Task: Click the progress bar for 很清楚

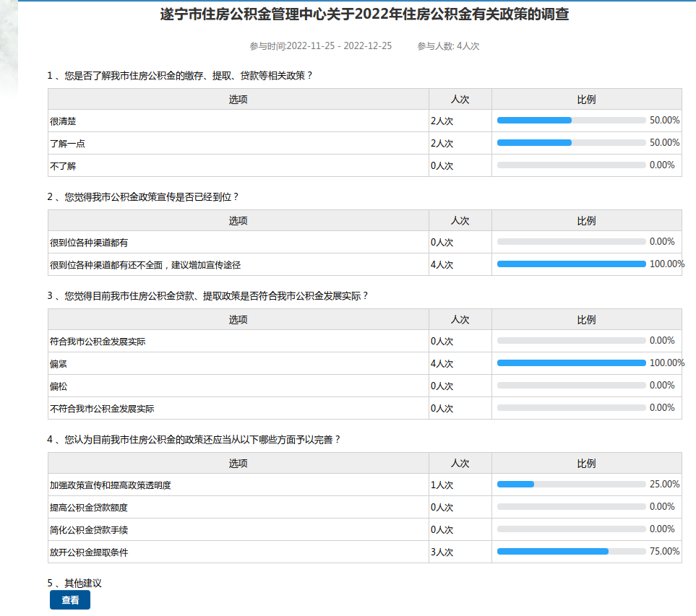Action: click(x=571, y=121)
